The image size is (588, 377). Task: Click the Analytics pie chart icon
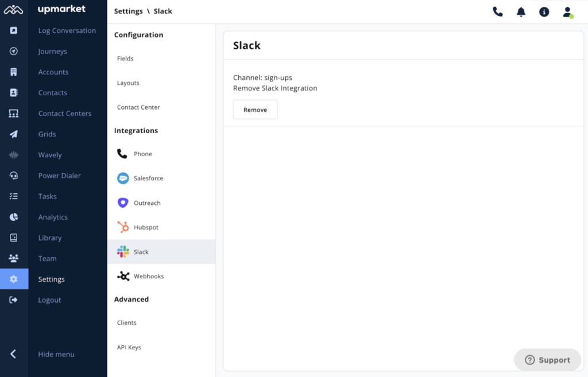click(x=14, y=217)
